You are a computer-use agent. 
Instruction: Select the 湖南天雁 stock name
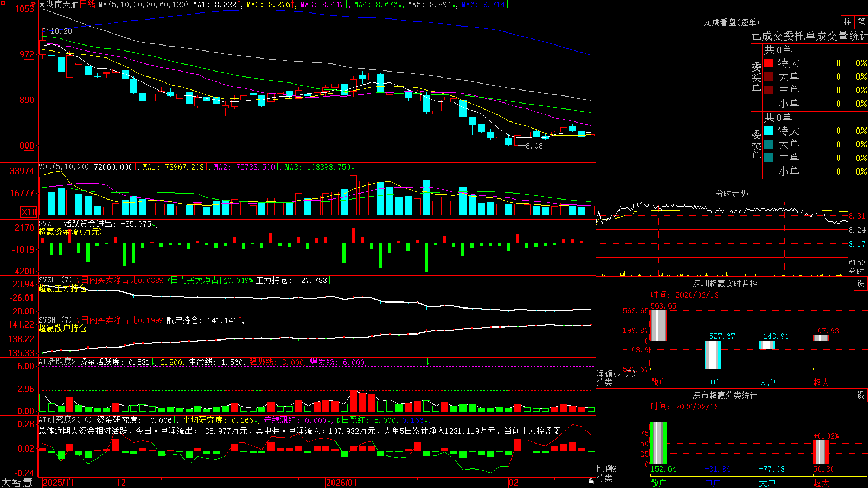[62, 4]
